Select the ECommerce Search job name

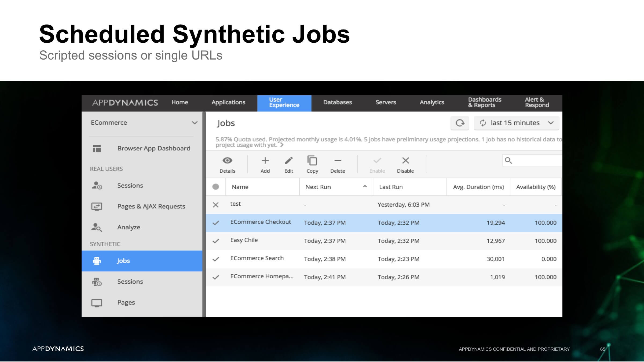[x=257, y=258]
